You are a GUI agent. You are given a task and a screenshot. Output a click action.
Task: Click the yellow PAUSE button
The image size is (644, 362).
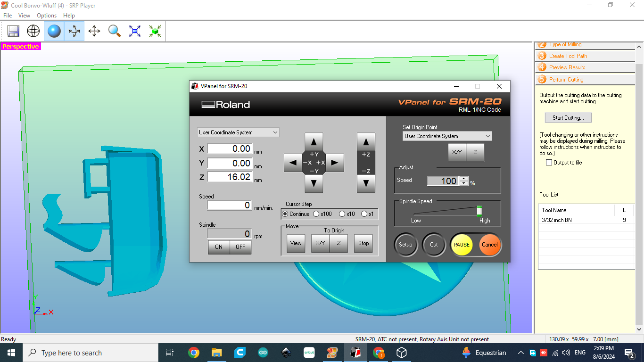point(462,245)
